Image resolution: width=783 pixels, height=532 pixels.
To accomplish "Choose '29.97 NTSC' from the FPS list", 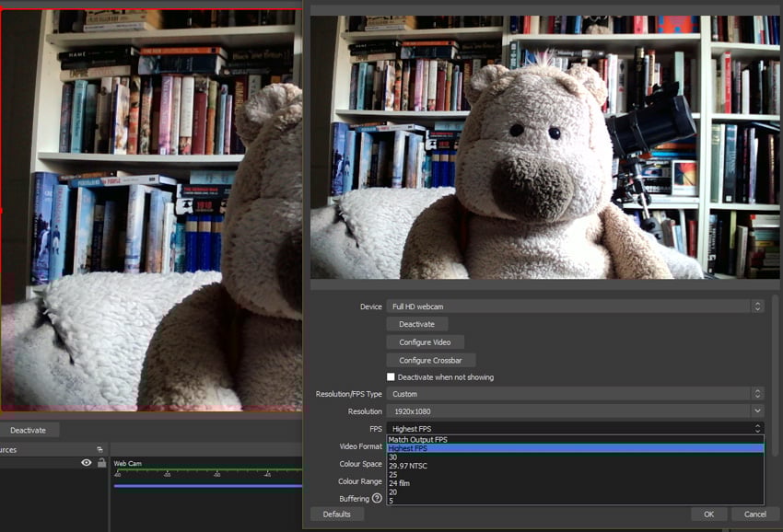I will click(x=415, y=465).
